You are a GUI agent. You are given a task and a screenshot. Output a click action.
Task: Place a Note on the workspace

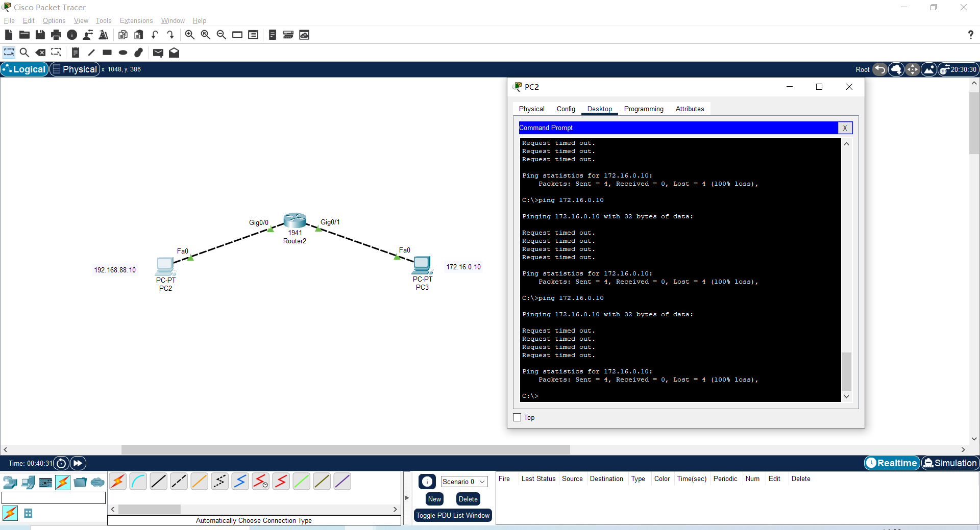[75, 53]
